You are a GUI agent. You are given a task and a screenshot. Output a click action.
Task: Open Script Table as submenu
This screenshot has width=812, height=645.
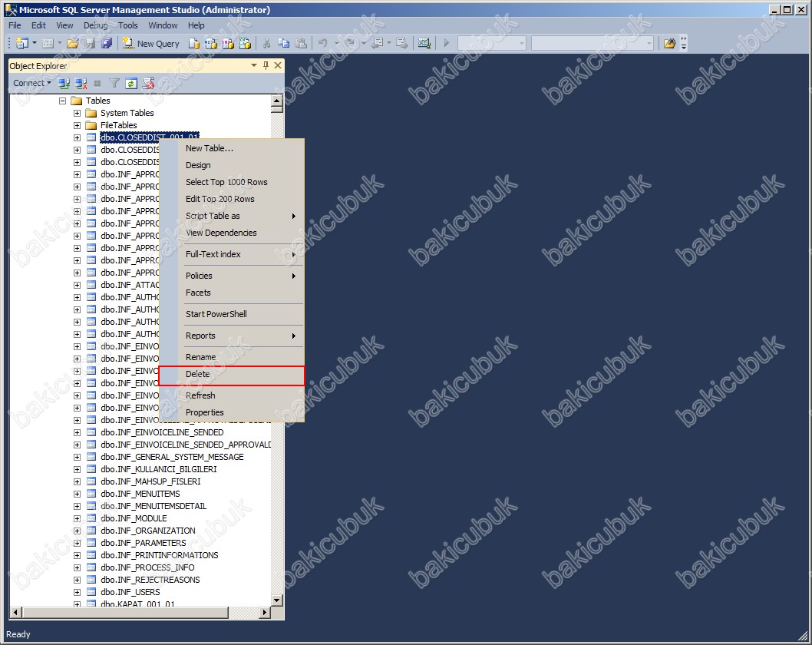pos(232,216)
